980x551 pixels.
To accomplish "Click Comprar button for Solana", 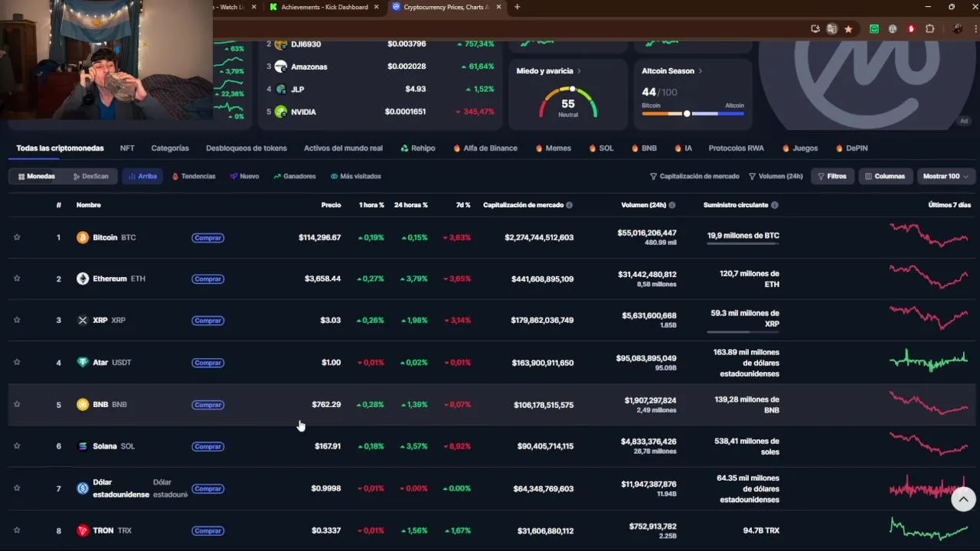I will [x=207, y=447].
